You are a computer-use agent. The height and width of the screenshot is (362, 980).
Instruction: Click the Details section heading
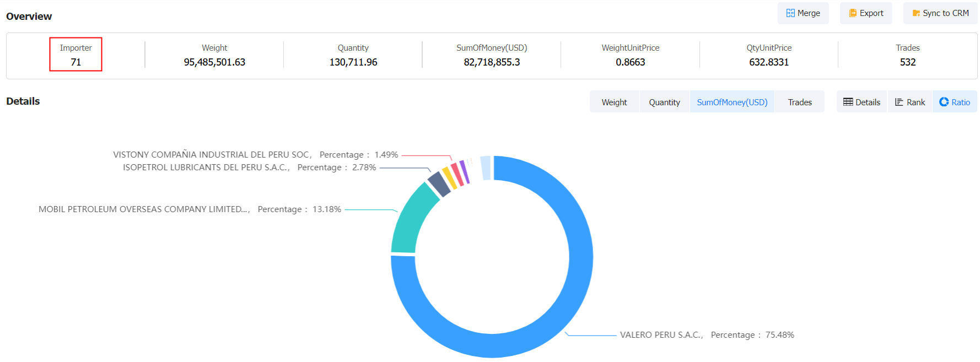[x=23, y=101]
